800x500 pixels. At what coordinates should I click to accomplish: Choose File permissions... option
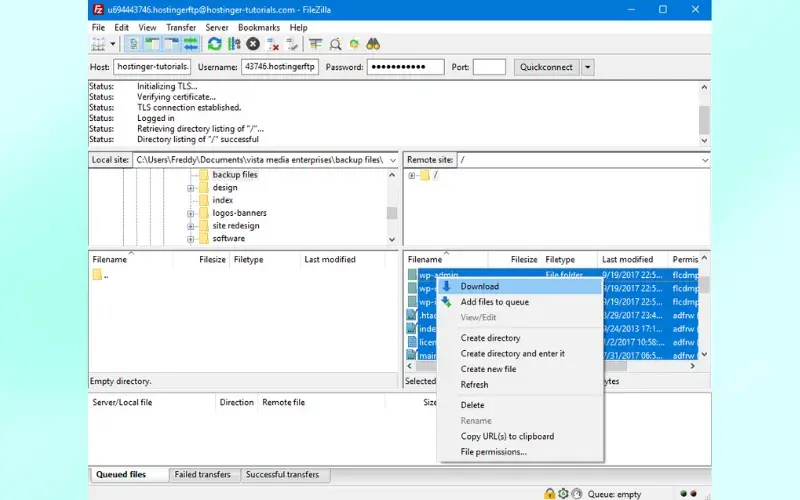click(520, 452)
